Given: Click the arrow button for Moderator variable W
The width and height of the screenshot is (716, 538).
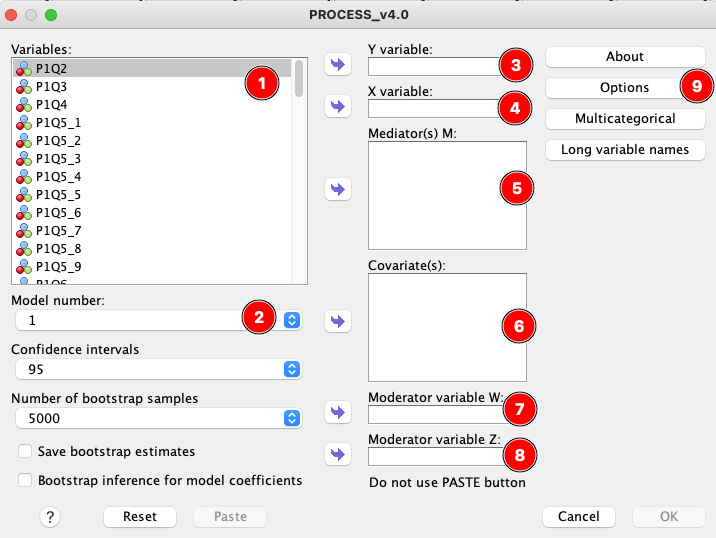Looking at the screenshot, I should point(338,412).
